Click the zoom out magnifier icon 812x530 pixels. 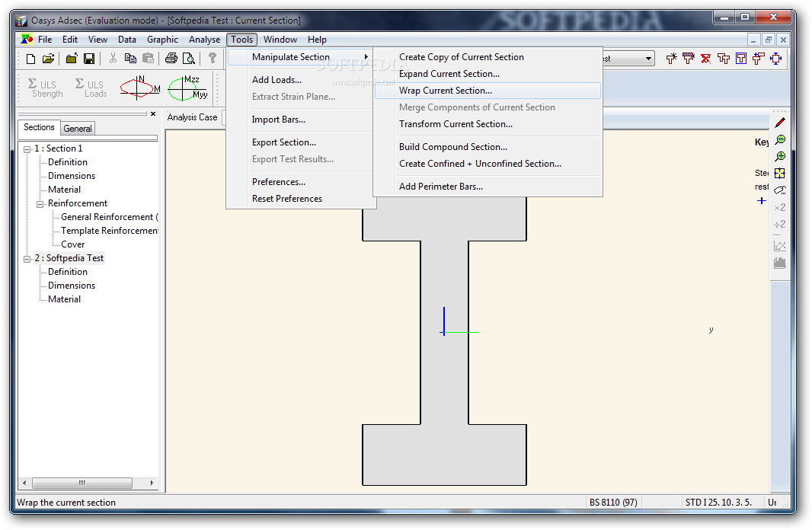[779, 140]
